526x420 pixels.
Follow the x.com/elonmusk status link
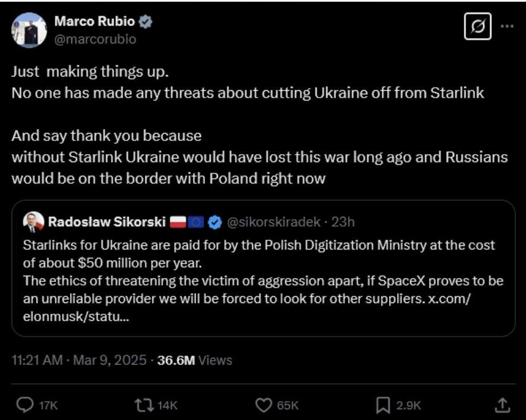(x=448, y=299)
